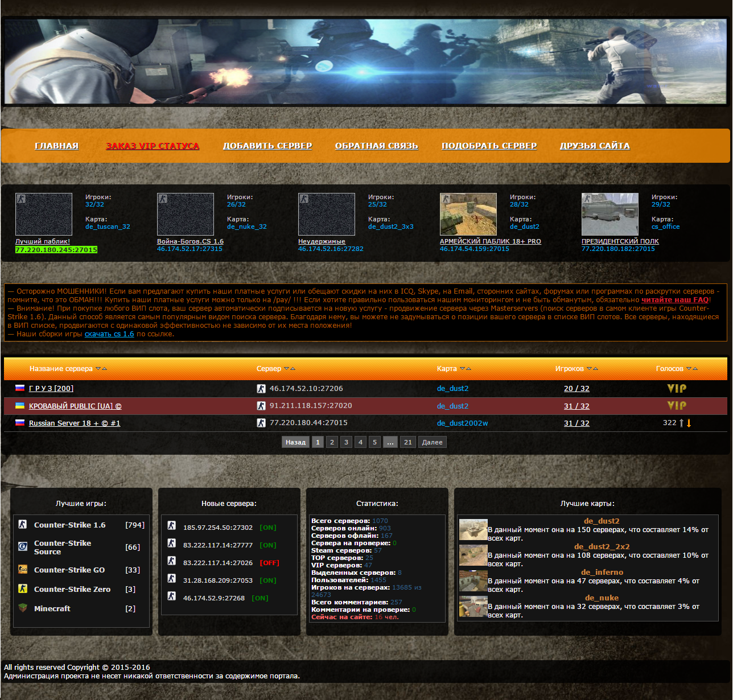Click the highlighted address 77.220.180.245:27015
The width and height of the screenshot is (733, 700).
(x=56, y=250)
